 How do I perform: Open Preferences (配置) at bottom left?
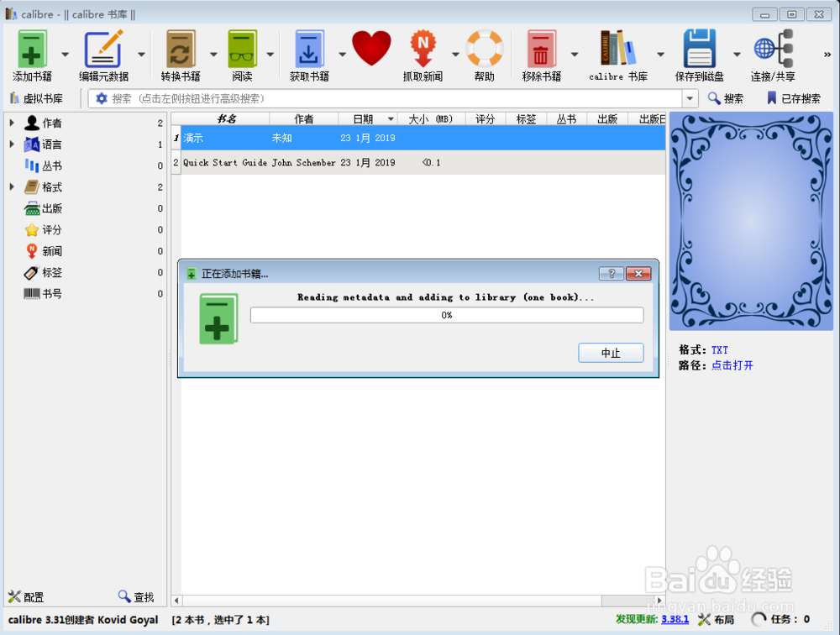[26, 597]
